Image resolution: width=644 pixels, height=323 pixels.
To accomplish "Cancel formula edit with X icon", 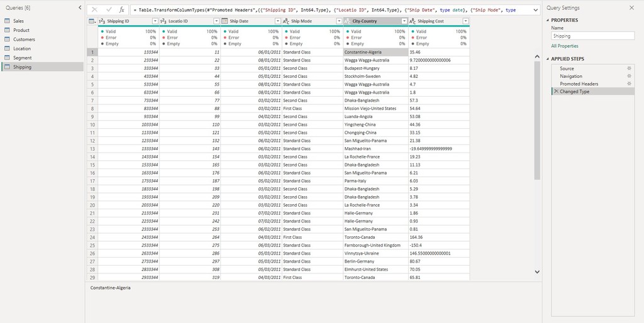I will pos(95,10).
